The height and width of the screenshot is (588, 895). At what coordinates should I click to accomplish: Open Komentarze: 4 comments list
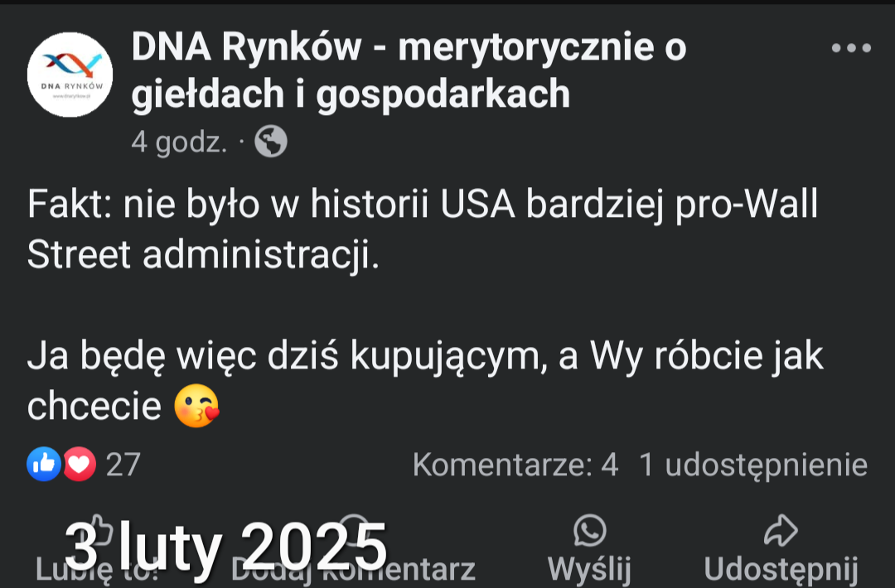(x=515, y=465)
